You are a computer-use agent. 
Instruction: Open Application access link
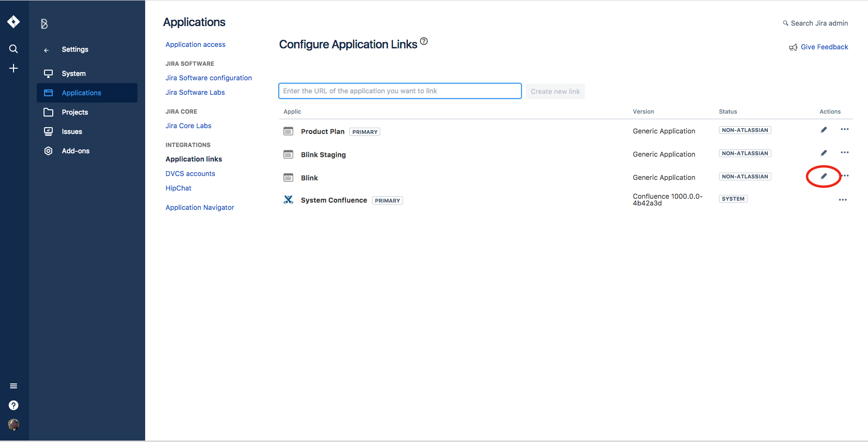[195, 44]
